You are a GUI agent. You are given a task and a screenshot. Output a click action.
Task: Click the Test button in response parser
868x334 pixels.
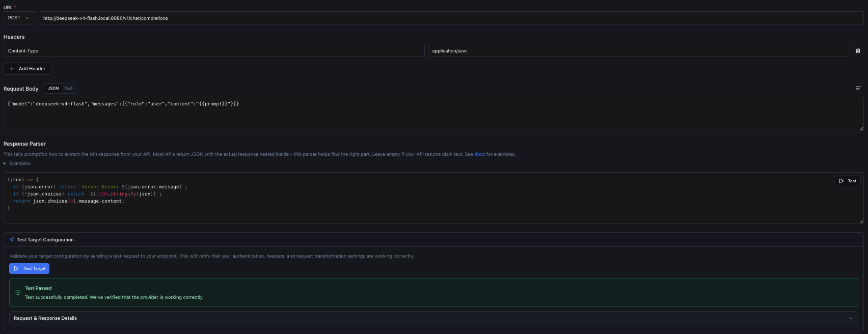pyautogui.click(x=847, y=181)
